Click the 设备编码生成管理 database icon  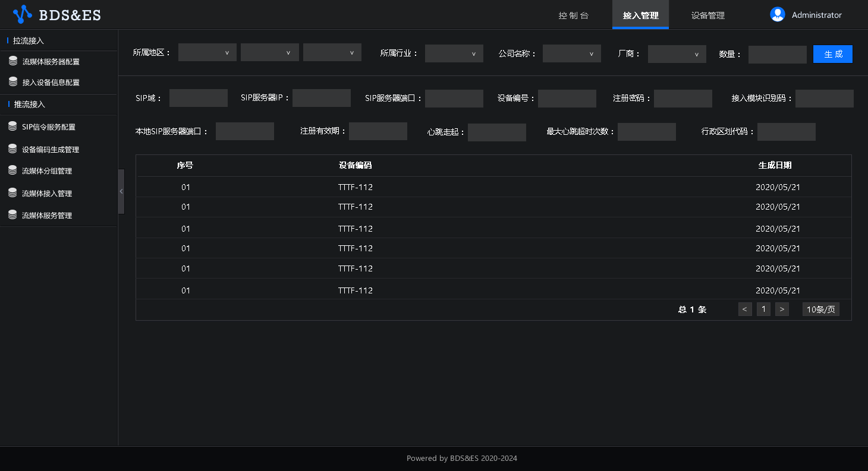coord(12,148)
